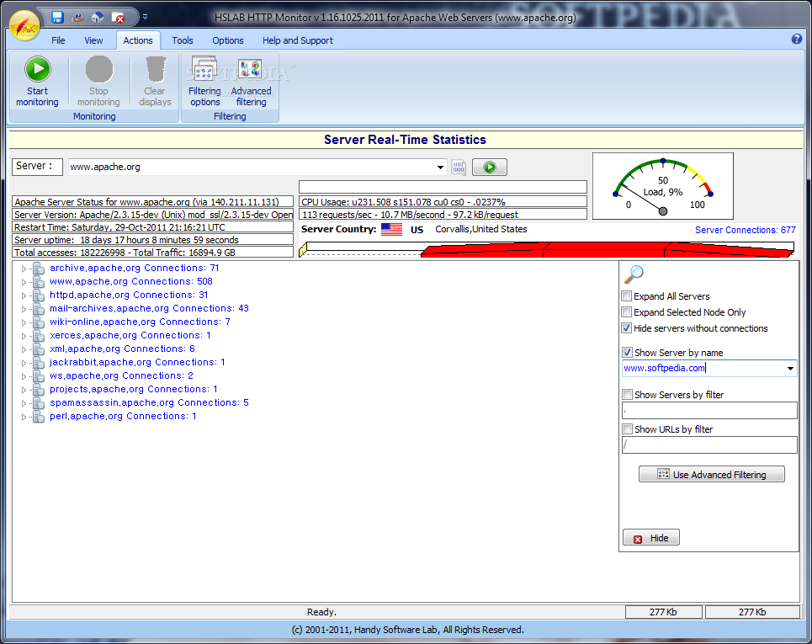Open the Server dropdown showing www.apache.org
This screenshot has height=644, width=812.
click(x=440, y=168)
